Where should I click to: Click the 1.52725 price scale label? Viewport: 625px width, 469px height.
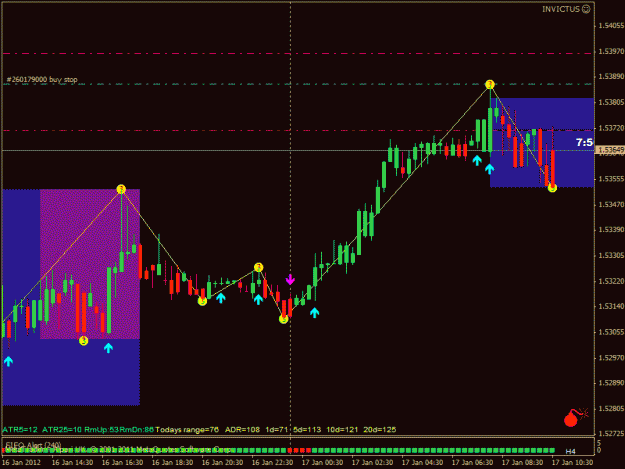pyautogui.click(x=611, y=433)
